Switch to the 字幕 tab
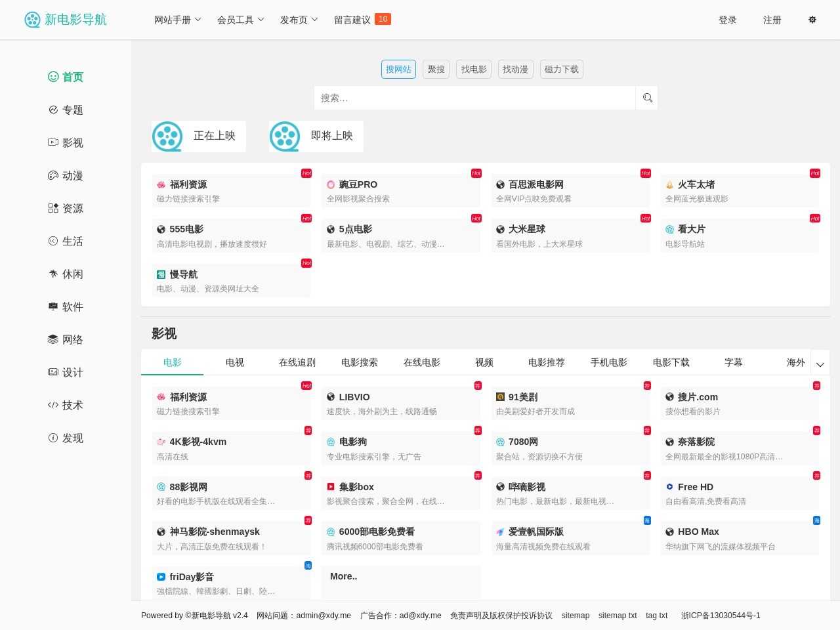 [x=734, y=362]
